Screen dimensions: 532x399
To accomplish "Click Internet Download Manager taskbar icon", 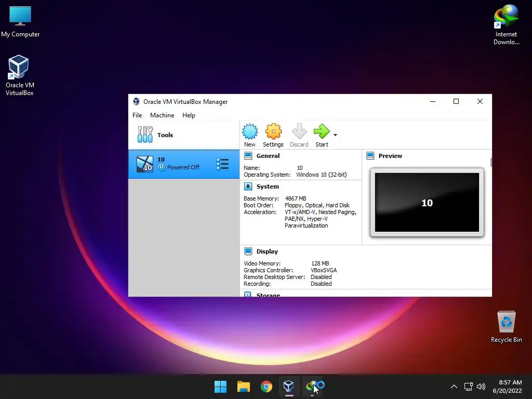I will tap(312, 387).
